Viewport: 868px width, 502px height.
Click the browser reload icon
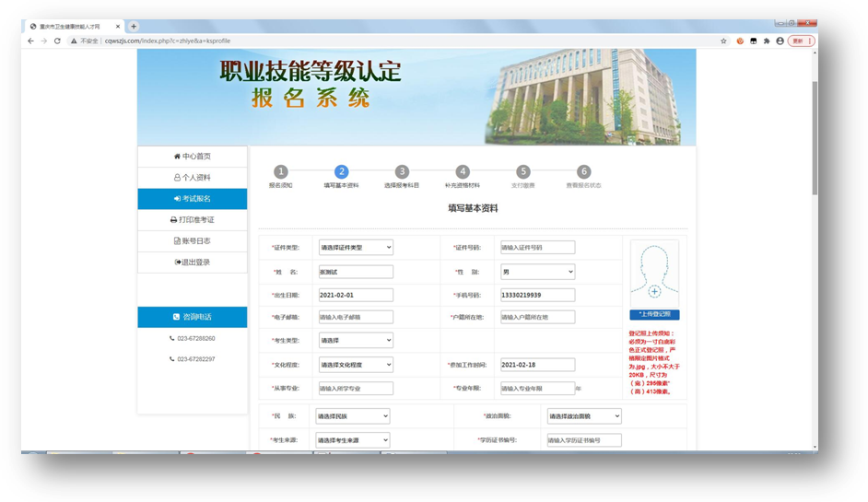[57, 41]
